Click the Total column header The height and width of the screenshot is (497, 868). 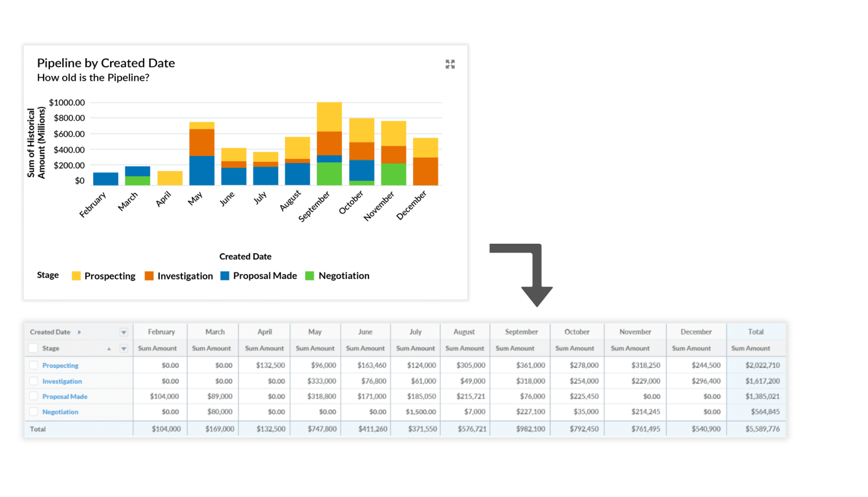(756, 332)
